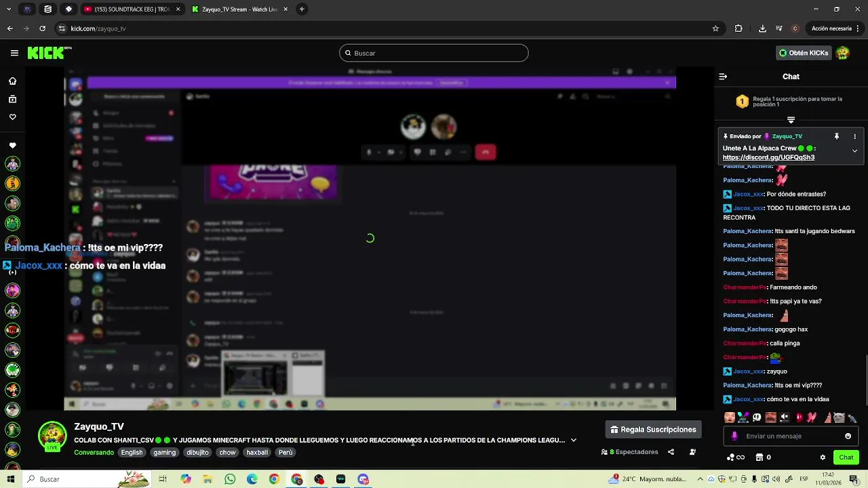Open Windows Start menu
Image resolution: width=868 pixels, height=488 pixels.
tap(10, 479)
